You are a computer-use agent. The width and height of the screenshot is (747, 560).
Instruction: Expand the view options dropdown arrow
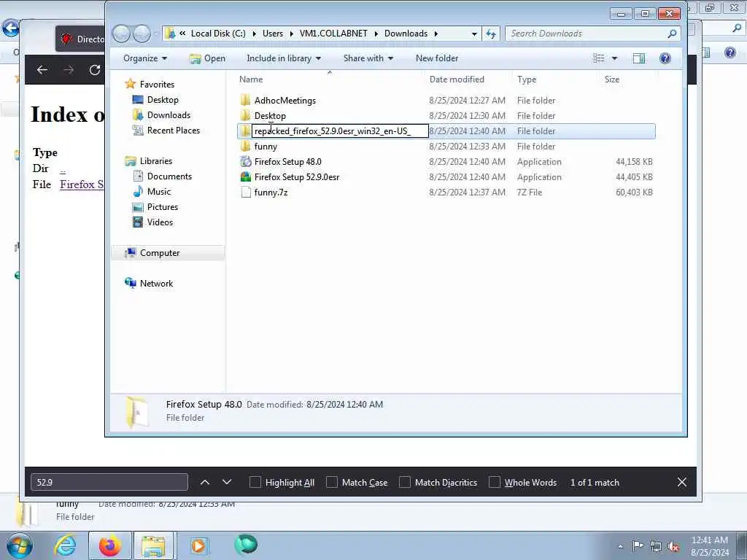click(614, 58)
